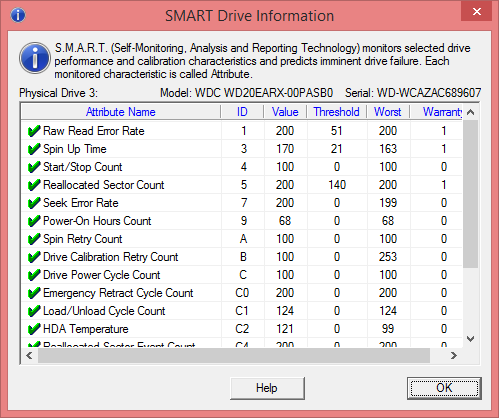Sort by ID column header
Screen dimensions: 499x418
(242, 112)
